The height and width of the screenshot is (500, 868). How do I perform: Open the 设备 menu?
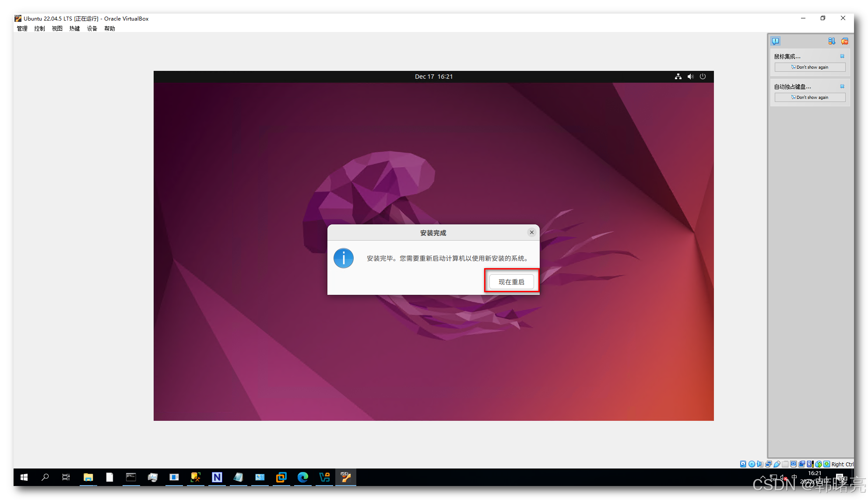(x=92, y=28)
